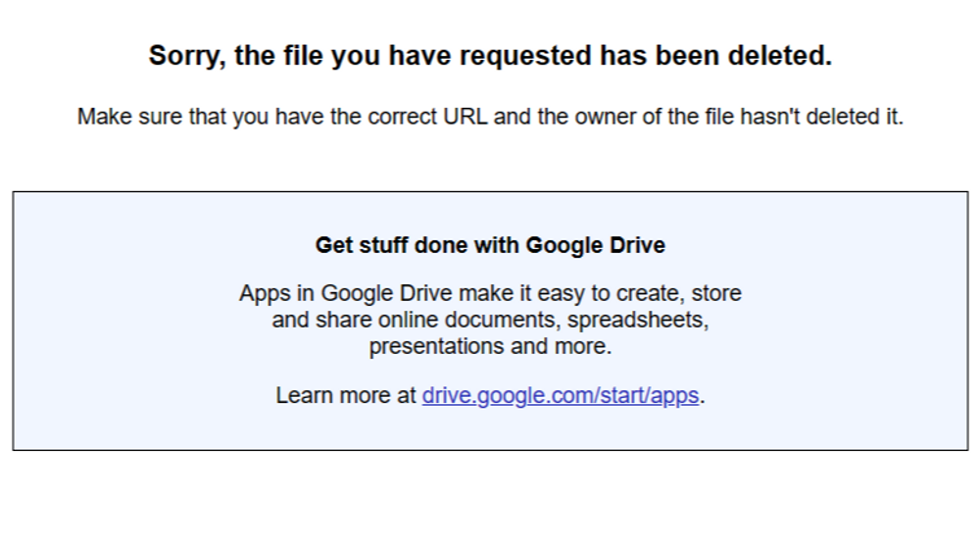Viewport: 980px width, 551px height.
Task: Click the word "documents" in the box paragraph
Action: [501, 321]
